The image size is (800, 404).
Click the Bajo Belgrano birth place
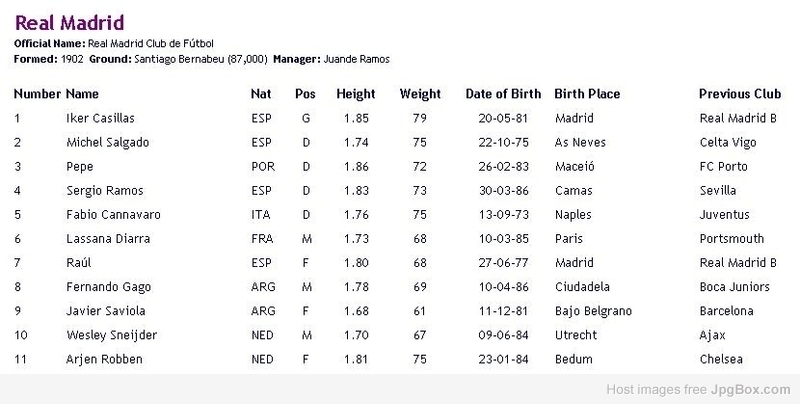[x=593, y=311]
